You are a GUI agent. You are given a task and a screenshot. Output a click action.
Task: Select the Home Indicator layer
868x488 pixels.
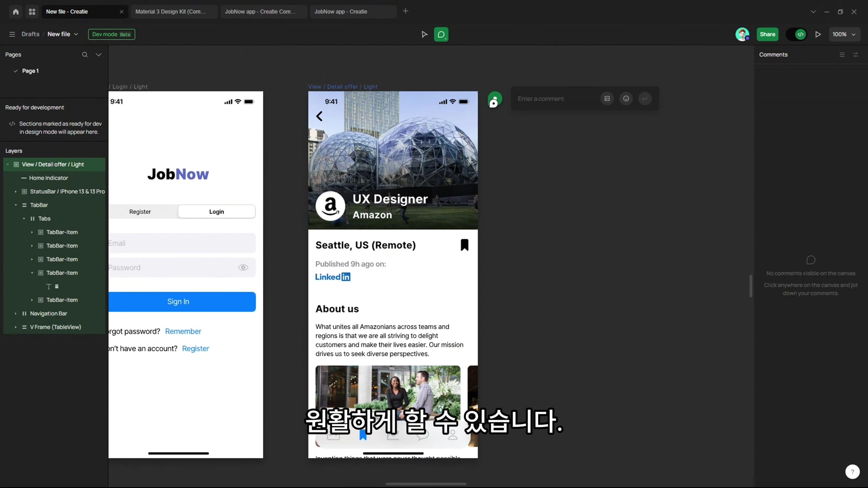pos(48,178)
